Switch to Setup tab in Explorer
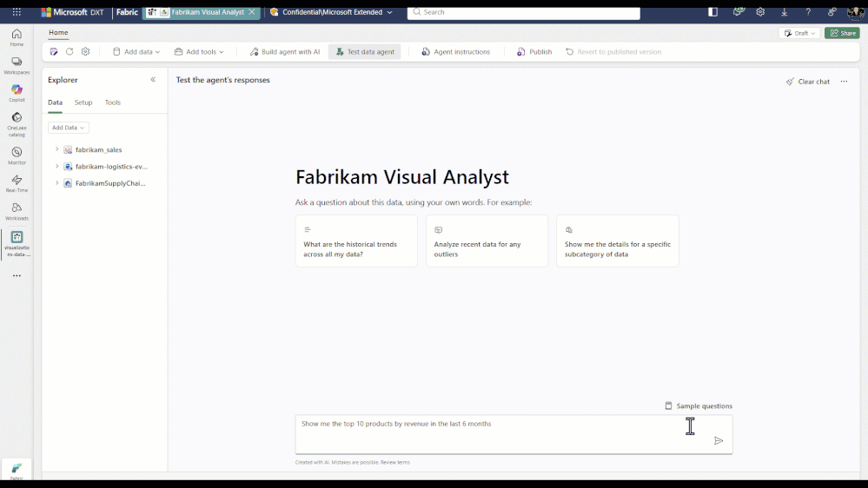Screen dimensions: 868x488 83,102
